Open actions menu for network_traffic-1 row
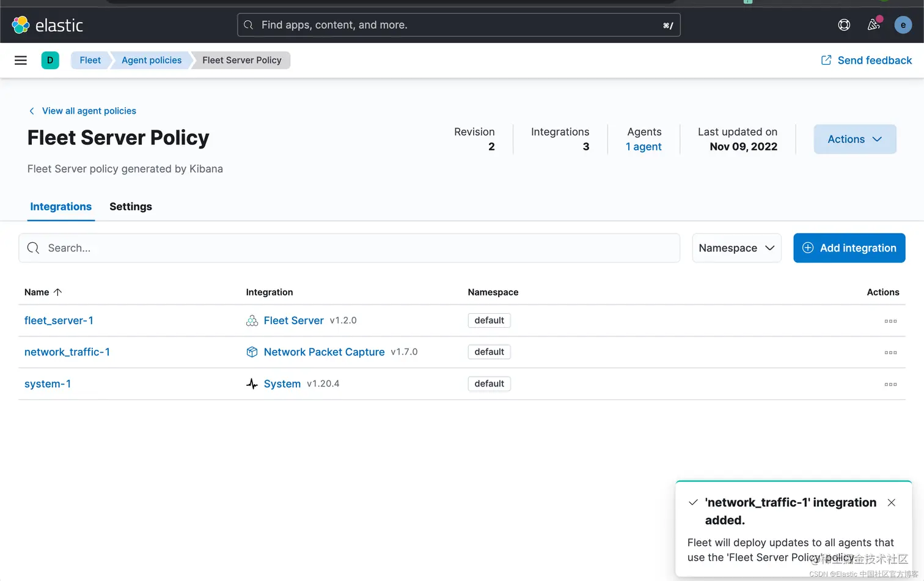The image size is (924, 581). (x=890, y=353)
